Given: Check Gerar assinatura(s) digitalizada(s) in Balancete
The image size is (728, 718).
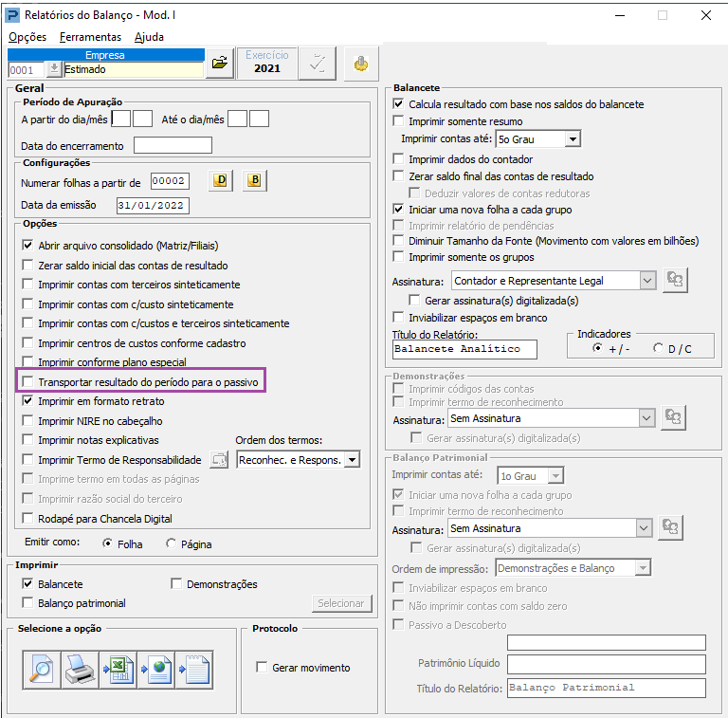Looking at the screenshot, I should [x=414, y=300].
